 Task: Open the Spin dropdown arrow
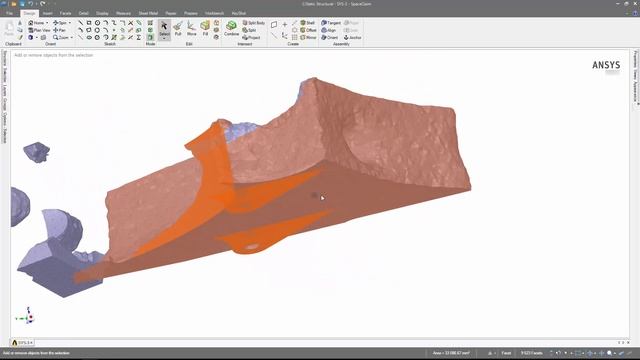click(x=69, y=23)
